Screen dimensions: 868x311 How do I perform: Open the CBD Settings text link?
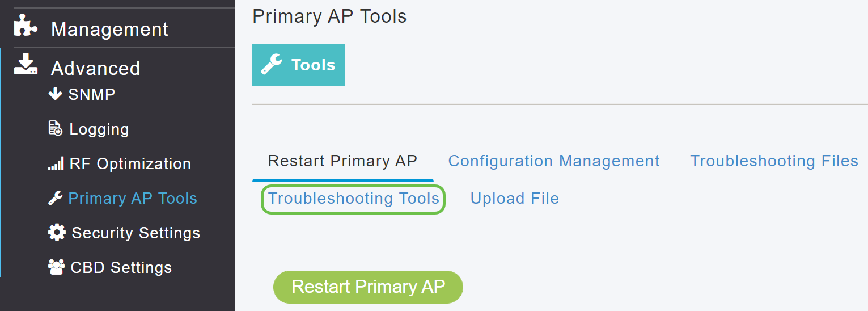coord(121,267)
